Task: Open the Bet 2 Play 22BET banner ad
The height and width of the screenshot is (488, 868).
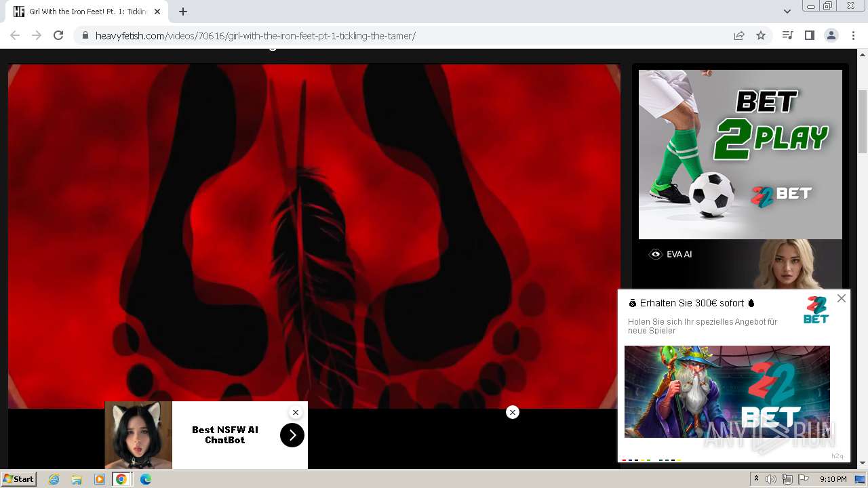Action: click(741, 155)
